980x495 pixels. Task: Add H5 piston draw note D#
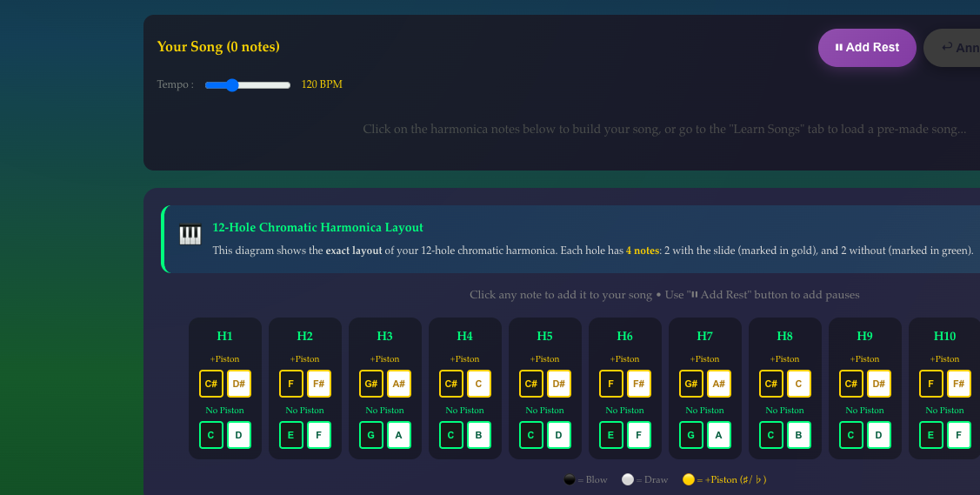click(559, 384)
